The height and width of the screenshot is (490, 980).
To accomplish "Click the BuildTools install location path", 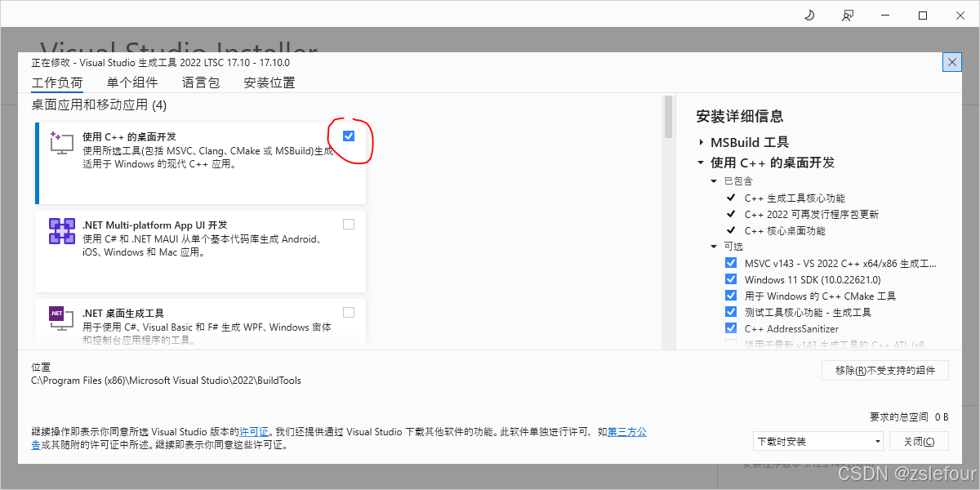I will pos(166,381).
